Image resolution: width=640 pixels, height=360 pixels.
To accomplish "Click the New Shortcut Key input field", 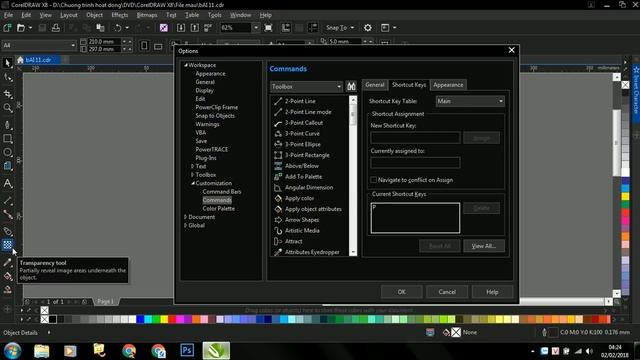I will pos(415,138).
